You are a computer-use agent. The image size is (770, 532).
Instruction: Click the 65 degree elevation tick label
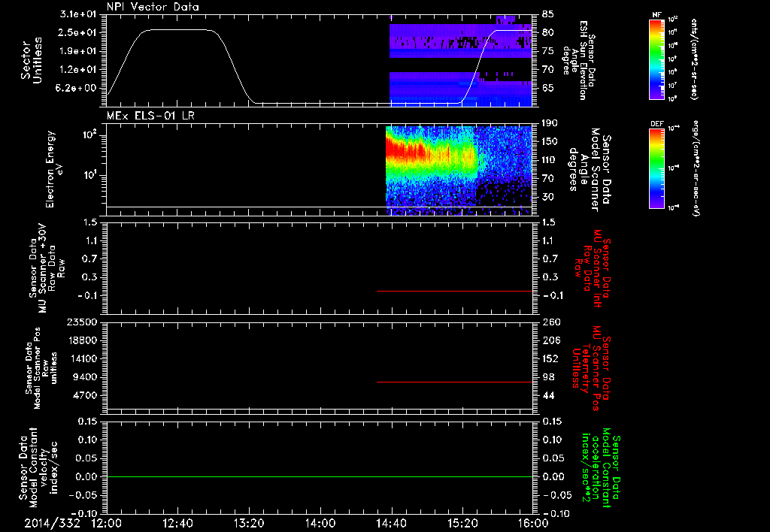[548, 89]
